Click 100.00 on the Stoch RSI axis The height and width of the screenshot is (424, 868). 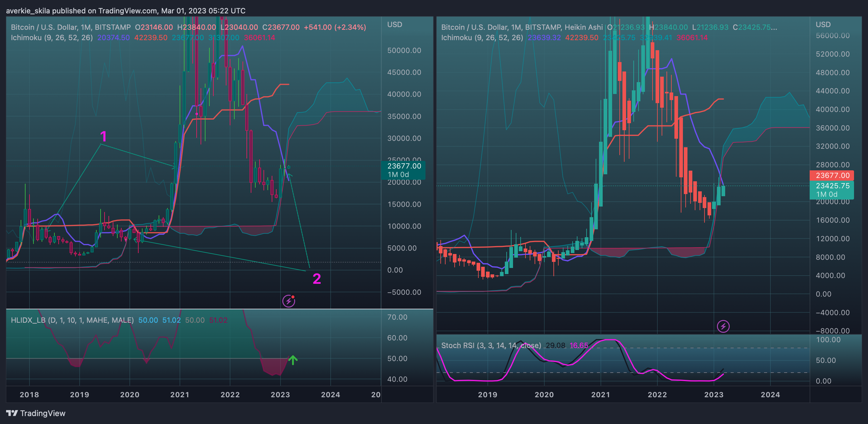(828, 340)
